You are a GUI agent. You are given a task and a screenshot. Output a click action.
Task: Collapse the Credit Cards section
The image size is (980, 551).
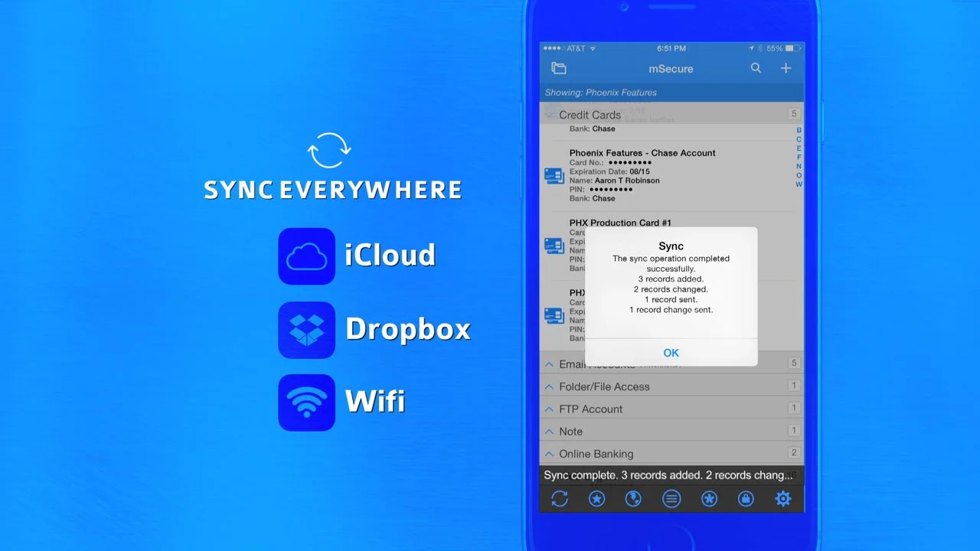(671, 115)
